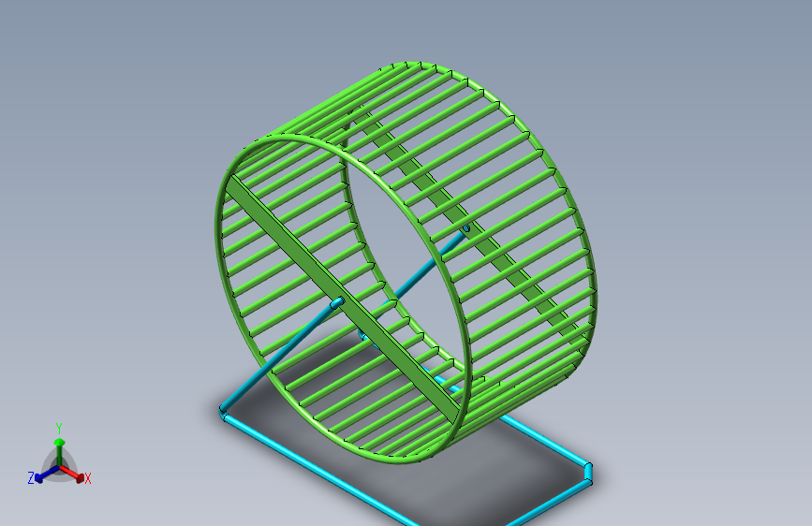Click the green Y axis of orientation triad
This screenshot has height=526, width=812.
59,451
